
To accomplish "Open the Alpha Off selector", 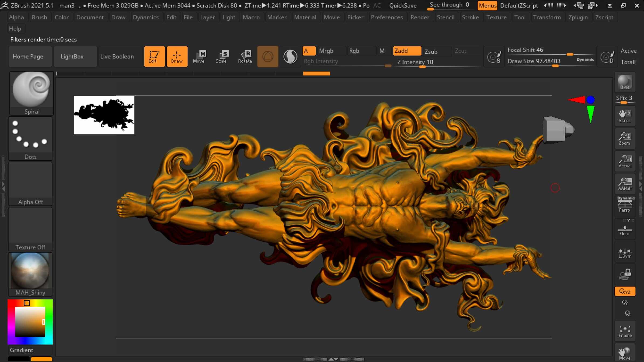I will pos(30,184).
